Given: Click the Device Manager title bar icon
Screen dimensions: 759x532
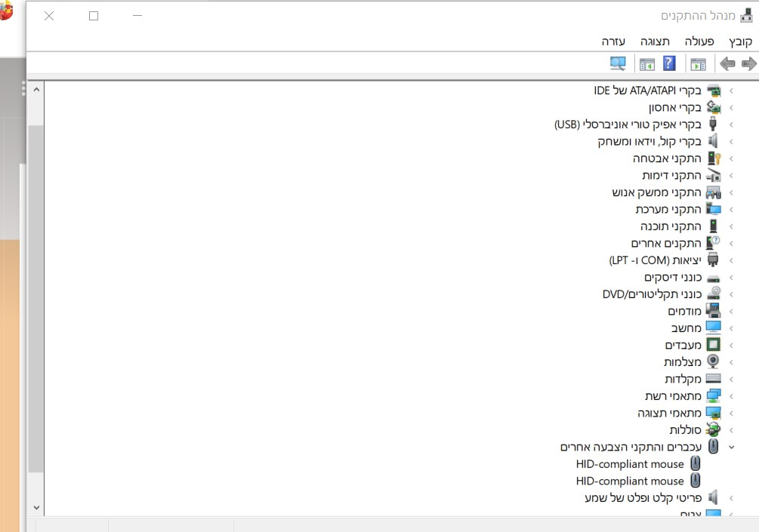Looking at the screenshot, I should 746,16.
